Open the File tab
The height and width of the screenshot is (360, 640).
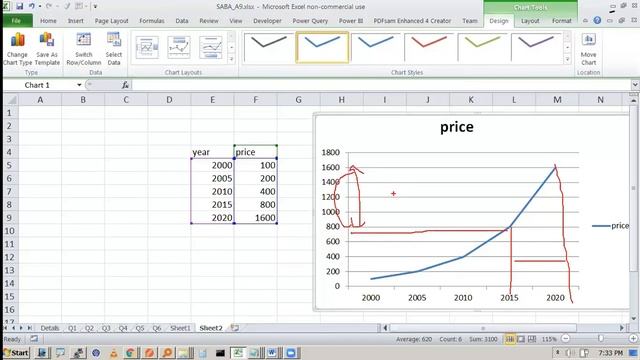pos(16,20)
